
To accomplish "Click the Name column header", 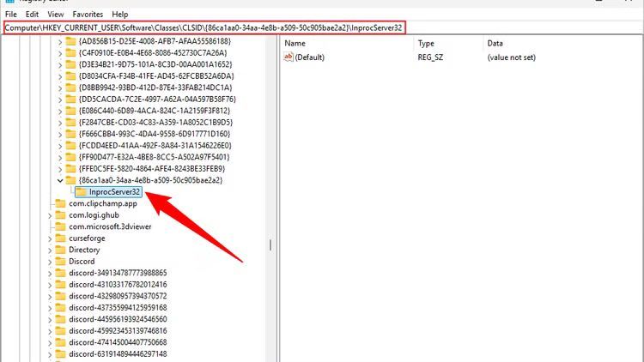I will pos(295,43).
